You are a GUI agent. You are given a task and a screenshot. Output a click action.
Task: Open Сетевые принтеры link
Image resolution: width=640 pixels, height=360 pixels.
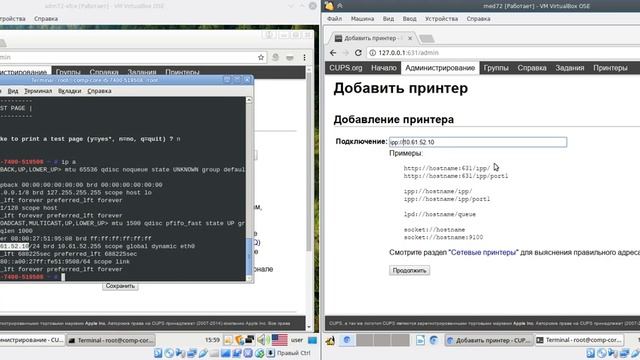point(483,253)
